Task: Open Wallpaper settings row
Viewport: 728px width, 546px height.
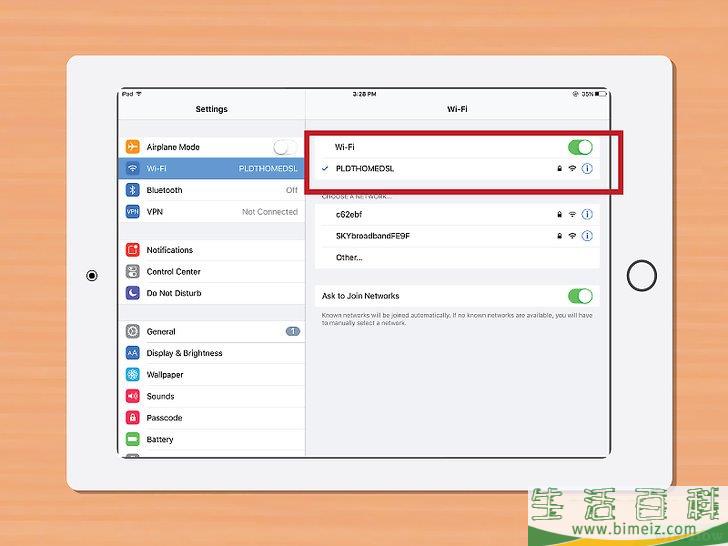Action: (212, 375)
